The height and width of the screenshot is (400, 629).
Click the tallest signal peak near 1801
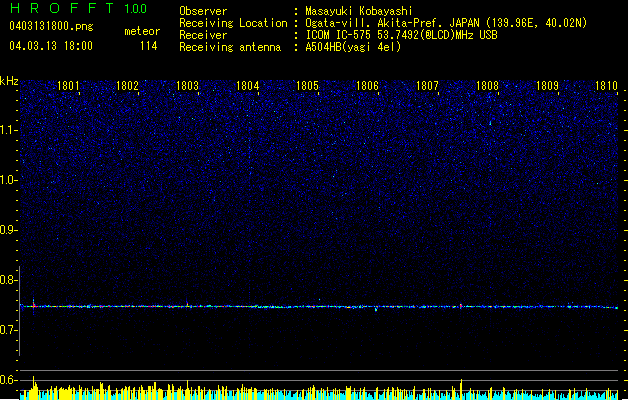click(x=34, y=388)
